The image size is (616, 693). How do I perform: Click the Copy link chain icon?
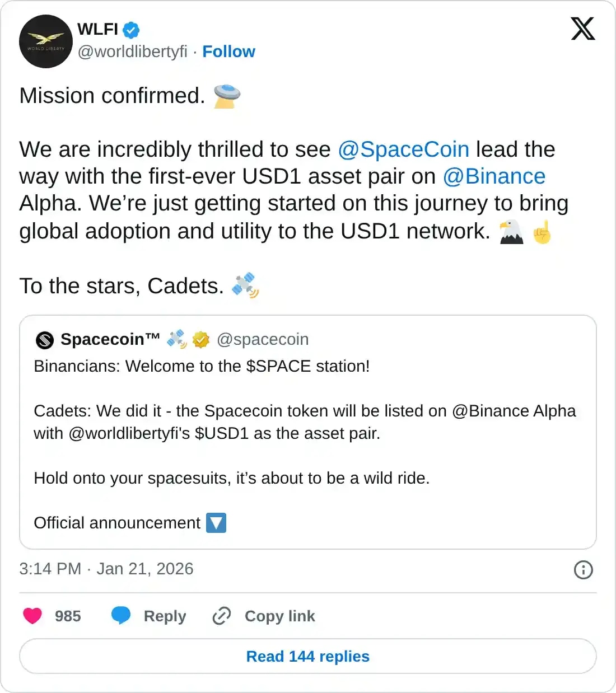(x=221, y=616)
